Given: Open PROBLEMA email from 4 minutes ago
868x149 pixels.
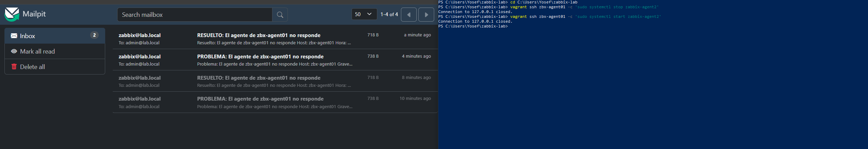Looking at the screenshot, I should (275, 60).
